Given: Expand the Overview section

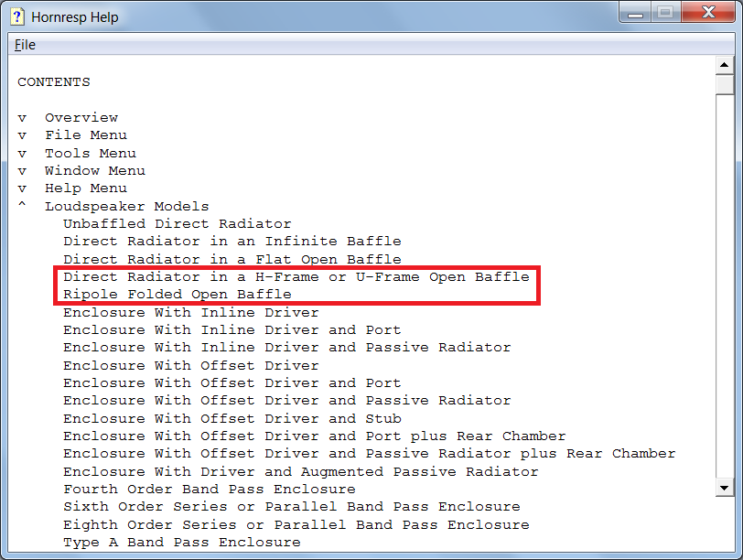Looking at the screenshot, I should 22,118.
